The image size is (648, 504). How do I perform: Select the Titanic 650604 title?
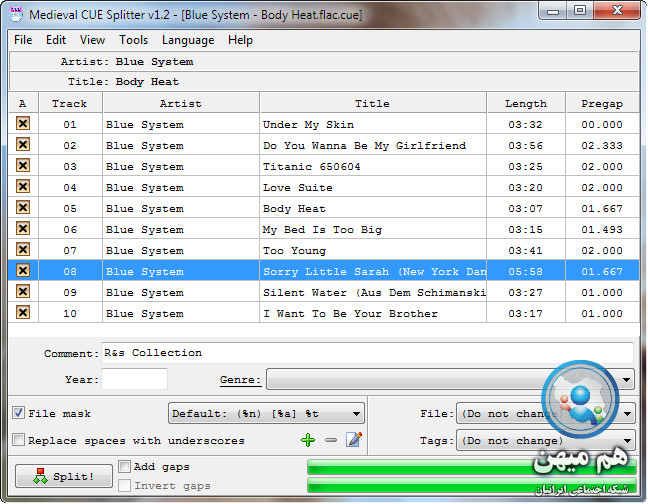[x=373, y=166]
